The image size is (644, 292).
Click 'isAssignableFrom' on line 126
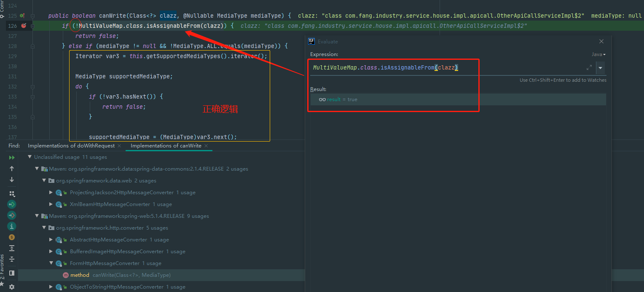tap(173, 26)
